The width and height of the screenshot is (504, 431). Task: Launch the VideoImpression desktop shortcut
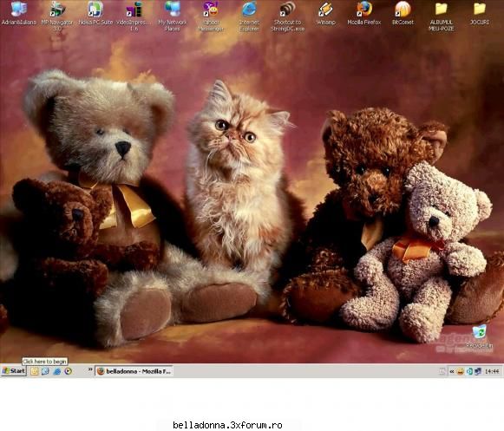(x=134, y=16)
